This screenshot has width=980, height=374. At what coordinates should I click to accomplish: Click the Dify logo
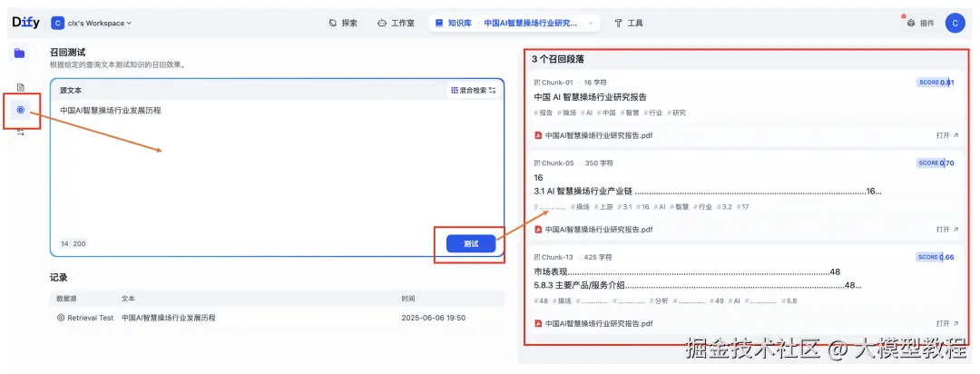click(x=25, y=23)
